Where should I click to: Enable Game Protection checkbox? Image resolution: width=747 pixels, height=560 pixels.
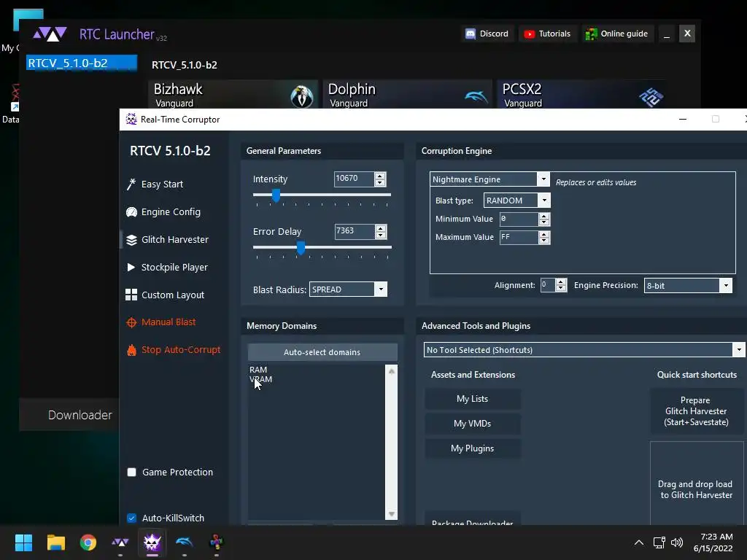tap(132, 472)
